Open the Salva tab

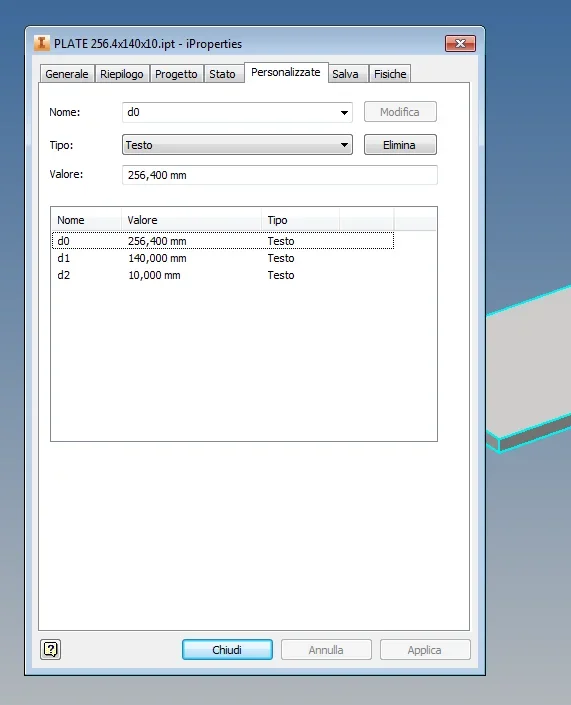click(x=345, y=74)
